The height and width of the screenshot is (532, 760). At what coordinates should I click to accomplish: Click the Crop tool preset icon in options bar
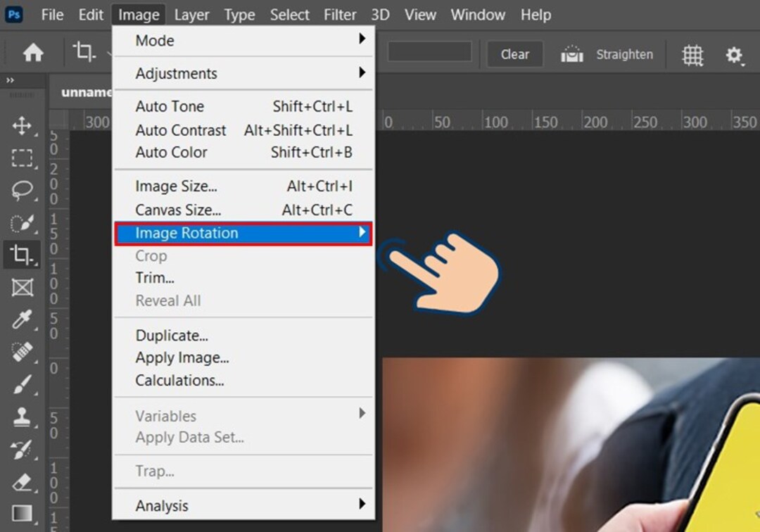84,51
